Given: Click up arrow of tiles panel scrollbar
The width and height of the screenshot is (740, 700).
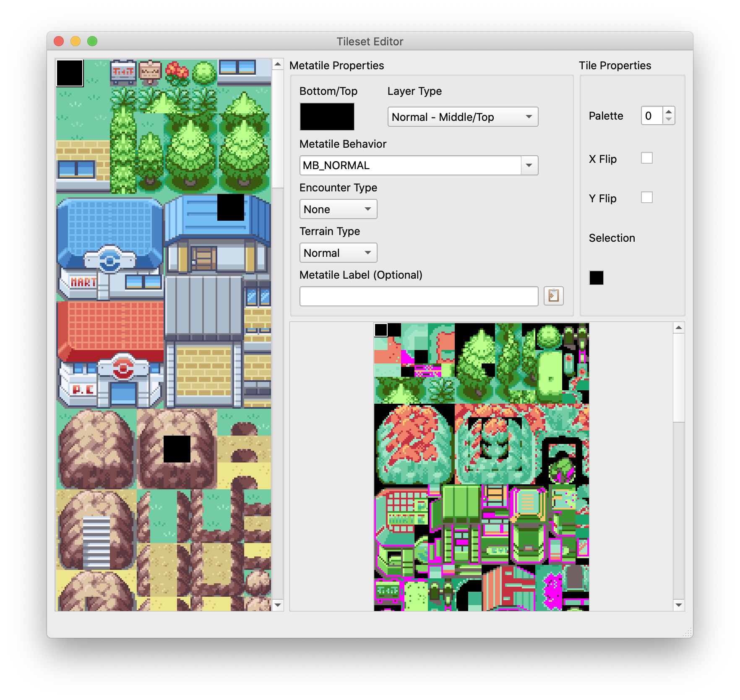Looking at the screenshot, I should click(679, 328).
